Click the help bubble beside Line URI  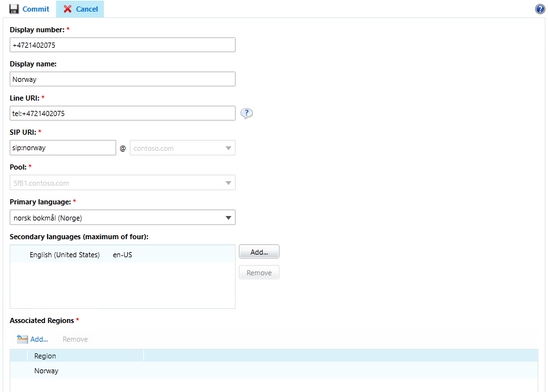click(247, 113)
